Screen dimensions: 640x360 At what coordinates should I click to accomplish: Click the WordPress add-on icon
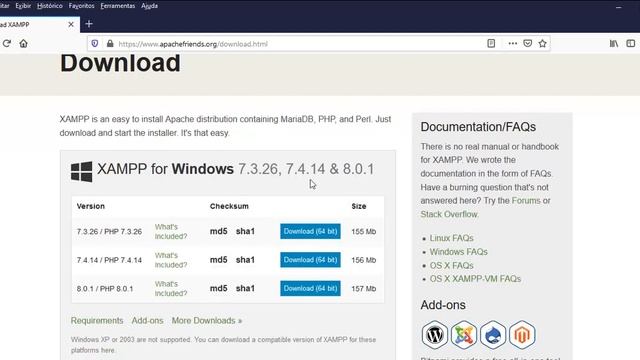tap(435, 335)
